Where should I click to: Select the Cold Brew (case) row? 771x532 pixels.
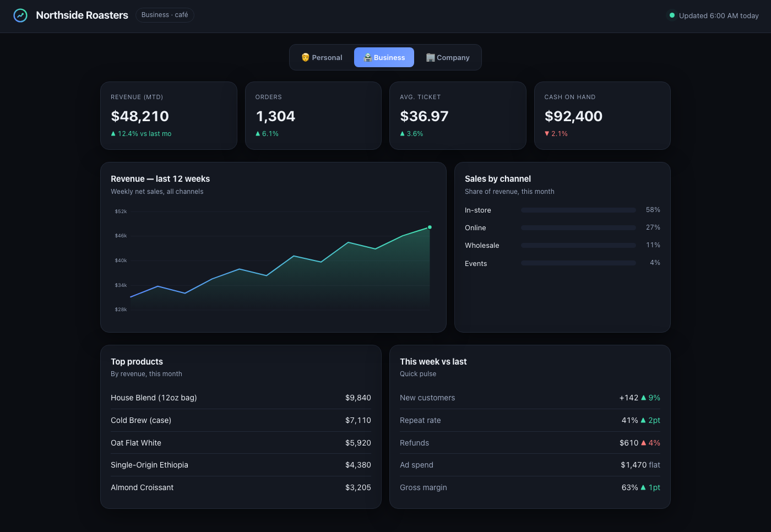[x=241, y=420]
